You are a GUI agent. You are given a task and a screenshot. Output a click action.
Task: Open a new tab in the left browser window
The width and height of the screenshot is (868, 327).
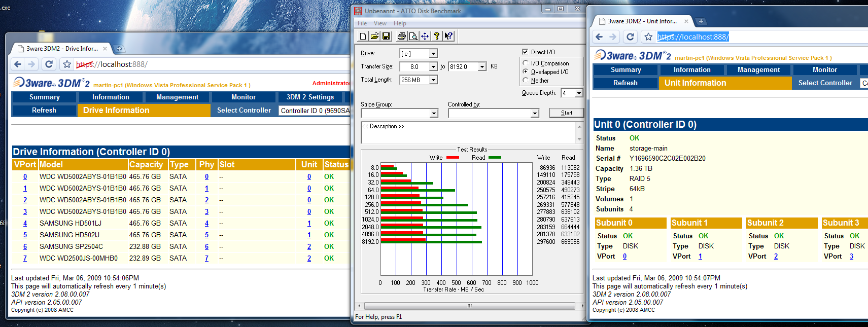(x=119, y=49)
